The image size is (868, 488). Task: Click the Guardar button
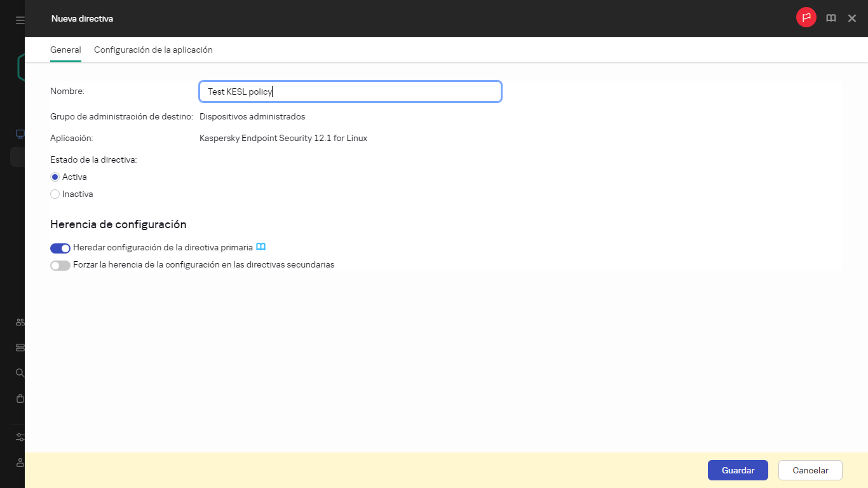737,470
